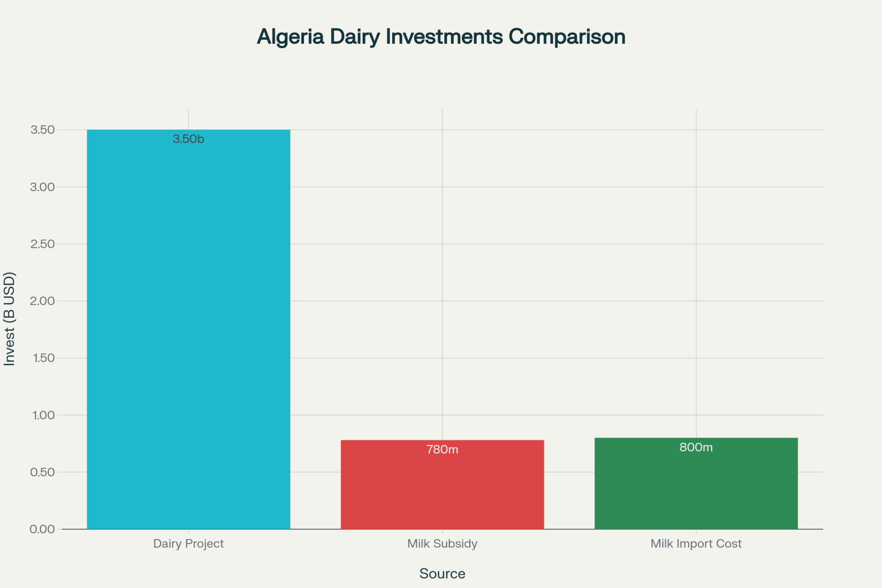Click the 3.50 y-axis tick label

pos(42,130)
